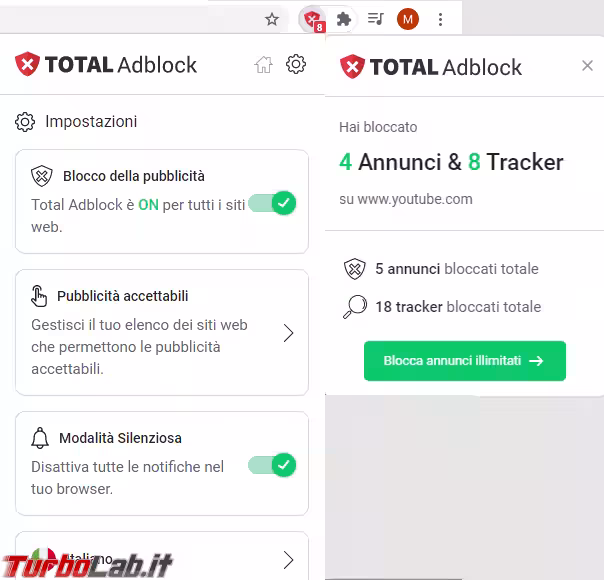Click the shield icon beside 5 annunci
The image size is (604, 580).
tap(354, 269)
